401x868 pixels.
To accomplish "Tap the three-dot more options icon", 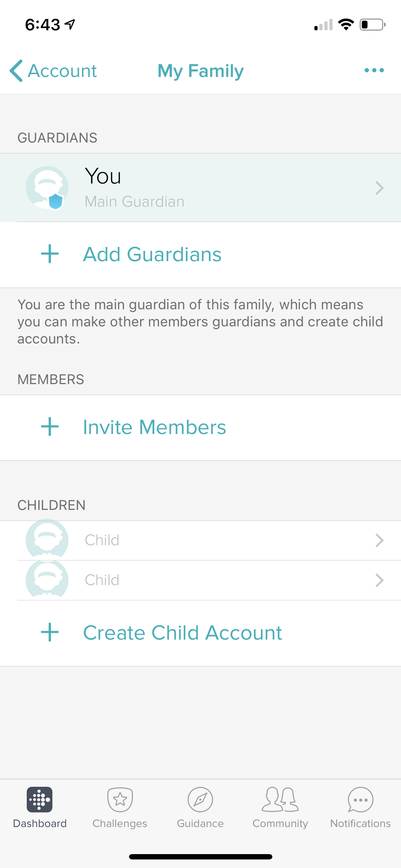I will (x=374, y=70).
